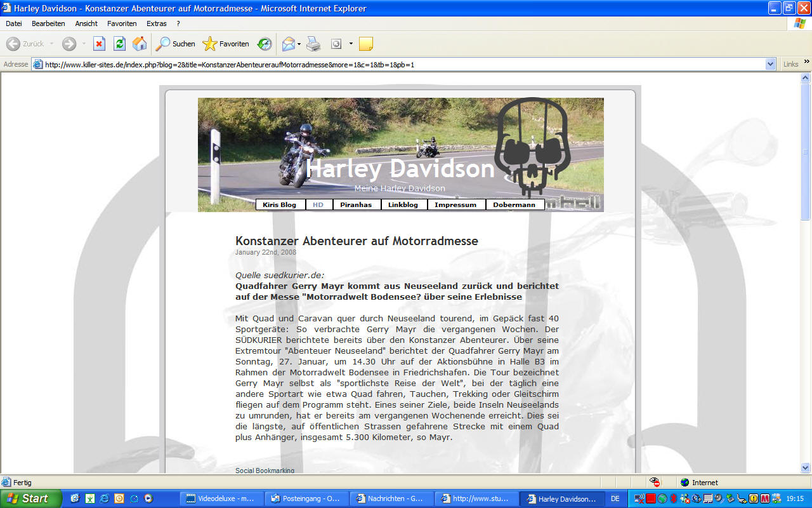This screenshot has height=508, width=812.
Task: Open the Extras menu
Action: pyautogui.click(x=157, y=23)
